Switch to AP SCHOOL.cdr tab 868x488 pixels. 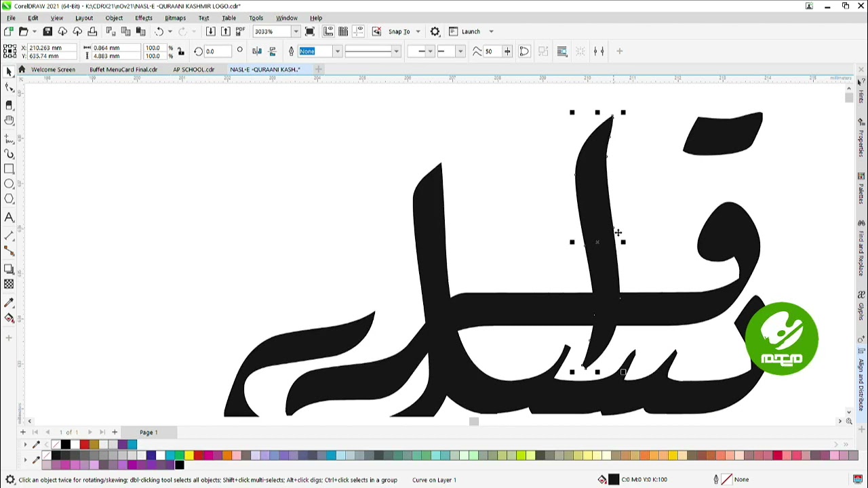click(193, 69)
